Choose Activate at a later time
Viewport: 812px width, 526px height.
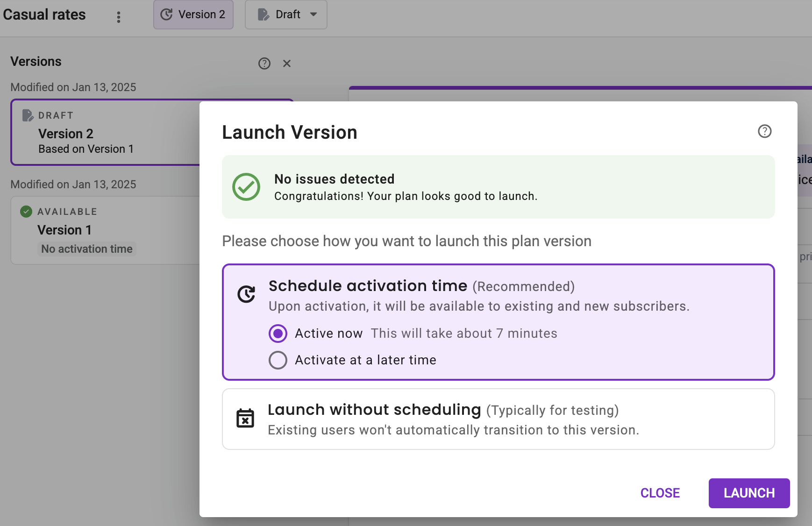[278, 360]
